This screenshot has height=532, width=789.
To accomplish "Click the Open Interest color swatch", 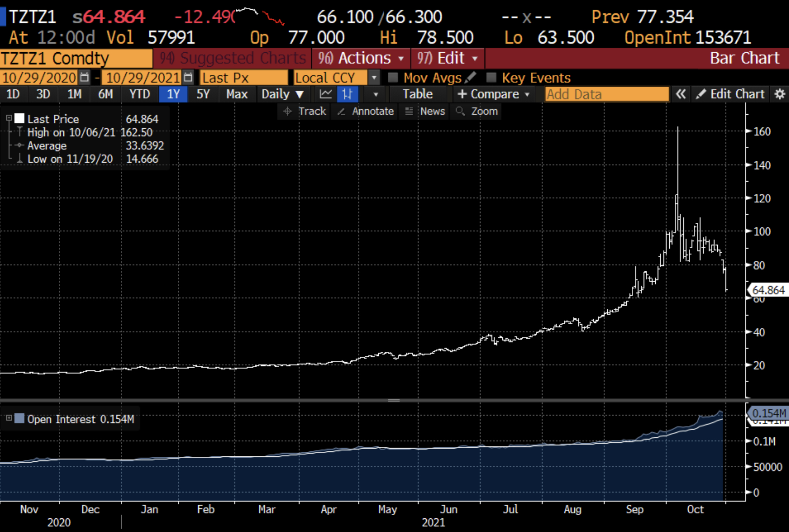I will (19, 418).
